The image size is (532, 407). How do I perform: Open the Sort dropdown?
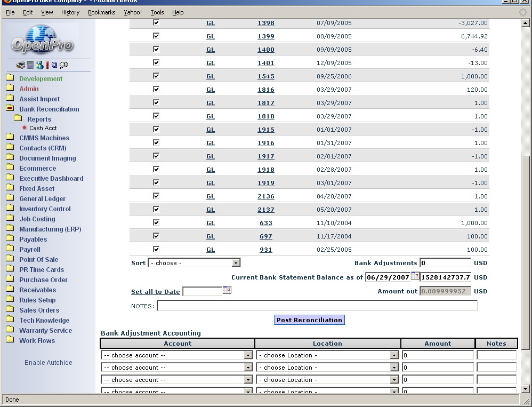(x=195, y=263)
